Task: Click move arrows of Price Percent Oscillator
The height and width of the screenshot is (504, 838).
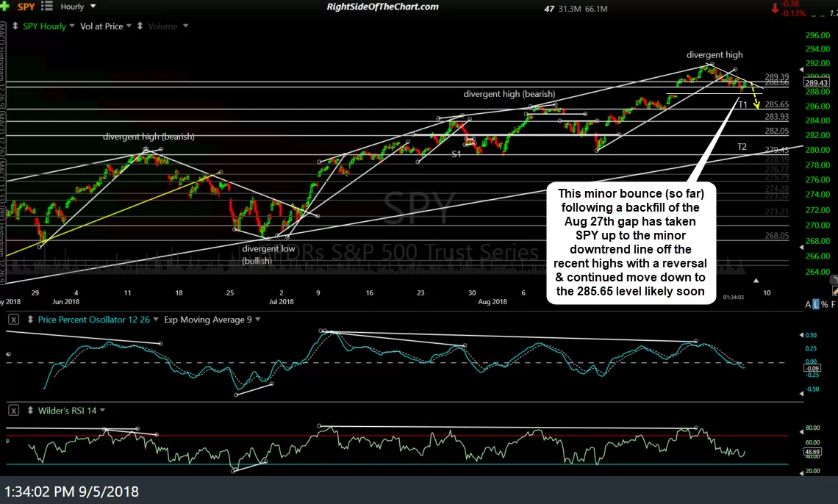Action: point(30,320)
